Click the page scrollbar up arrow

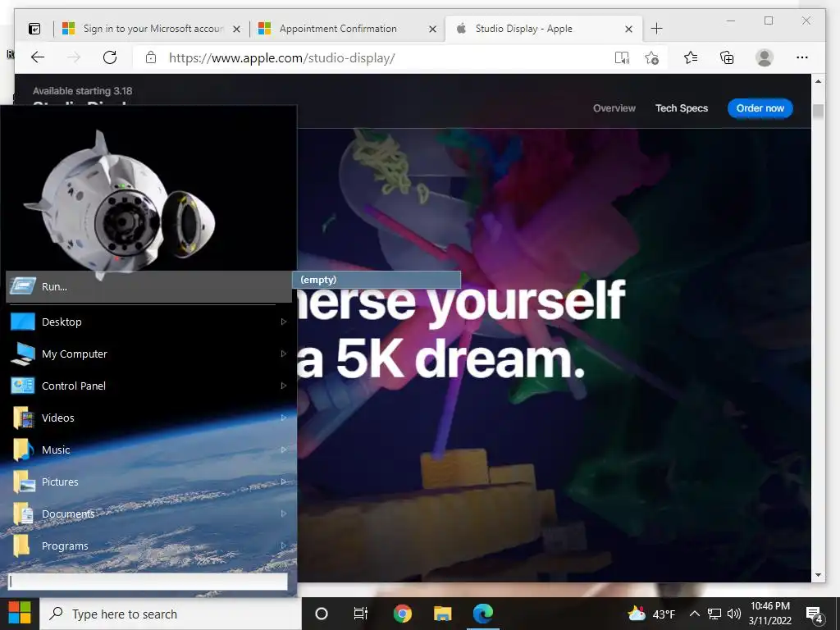click(818, 81)
